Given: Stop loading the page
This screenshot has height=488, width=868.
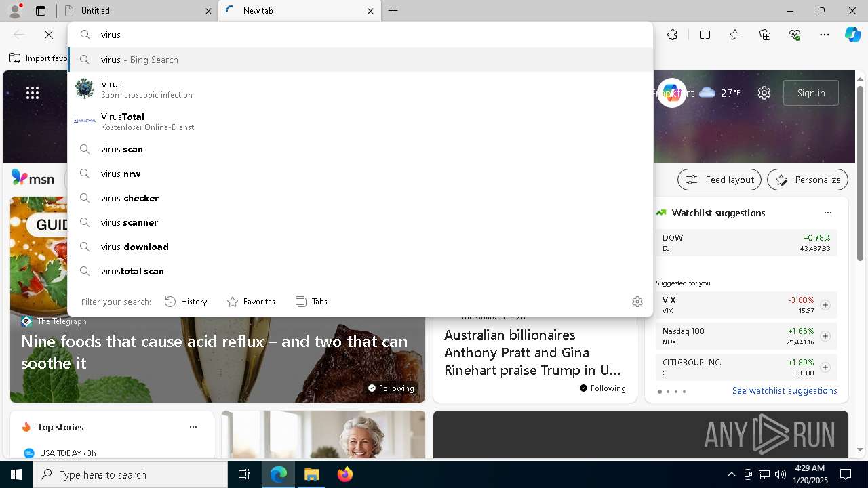Looking at the screenshot, I should [49, 35].
